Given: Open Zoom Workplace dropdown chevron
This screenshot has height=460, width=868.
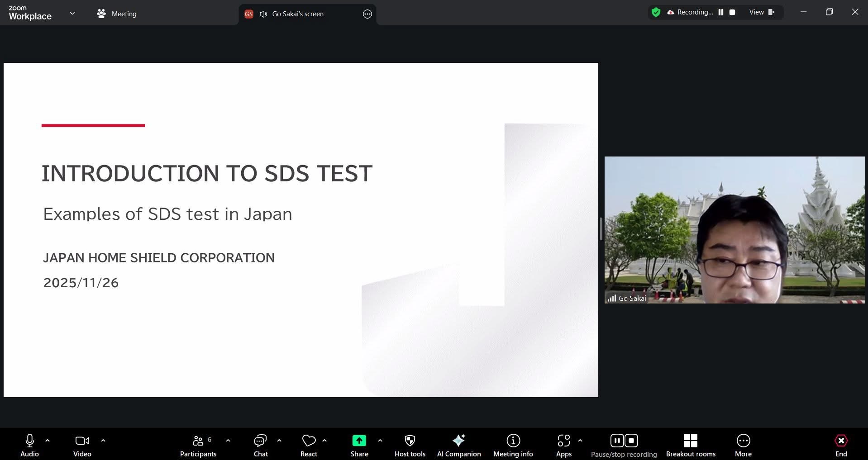Looking at the screenshot, I should click(72, 14).
